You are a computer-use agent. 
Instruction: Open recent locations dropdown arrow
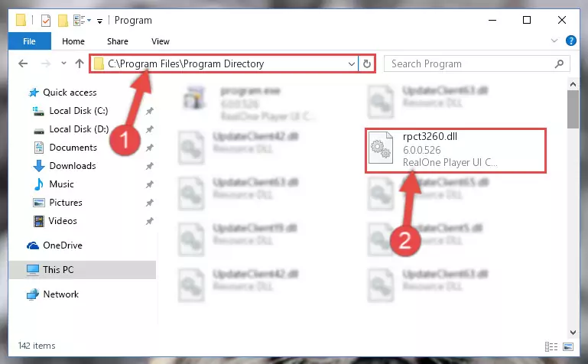63,63
